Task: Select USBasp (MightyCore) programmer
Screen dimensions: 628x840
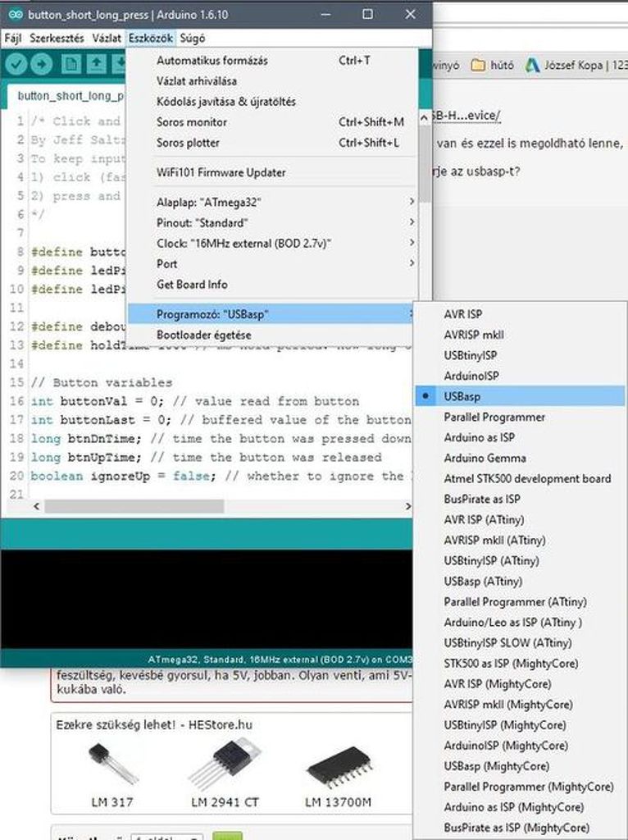Action: click(519, 766)
